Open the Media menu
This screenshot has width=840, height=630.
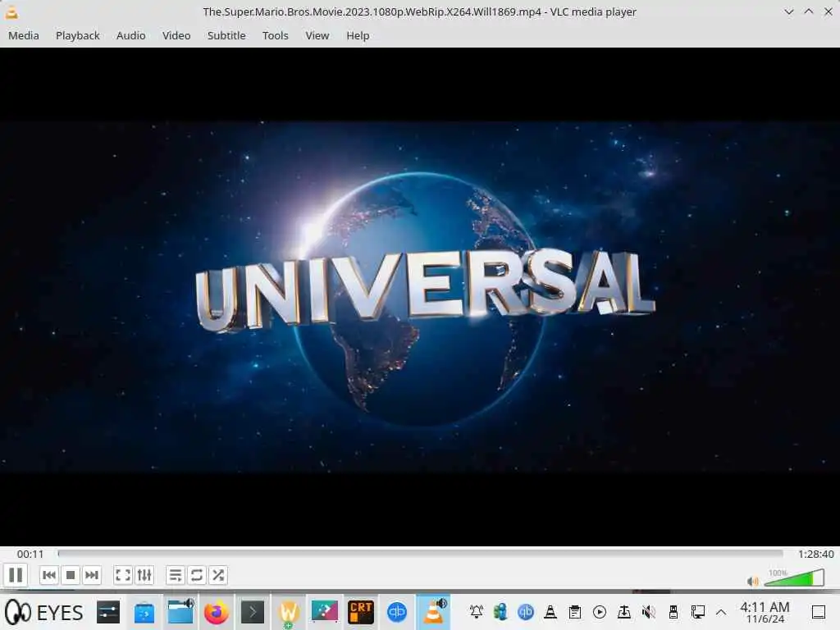pyautogui.click(x=24, y=35)
